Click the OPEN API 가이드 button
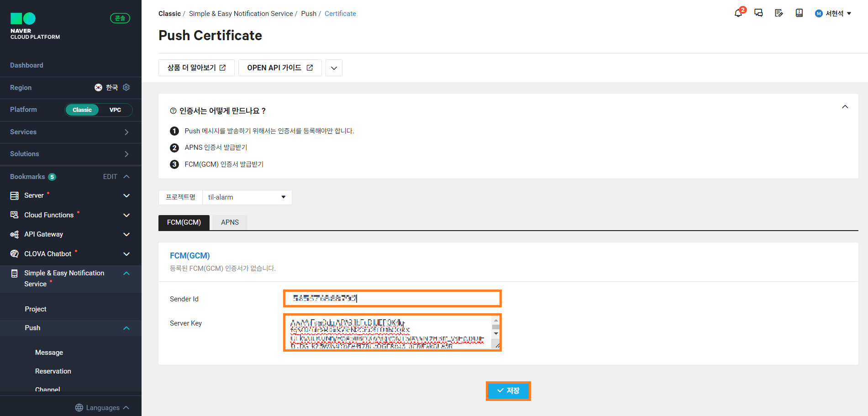868x416 pixels. [x=280, y=68]
